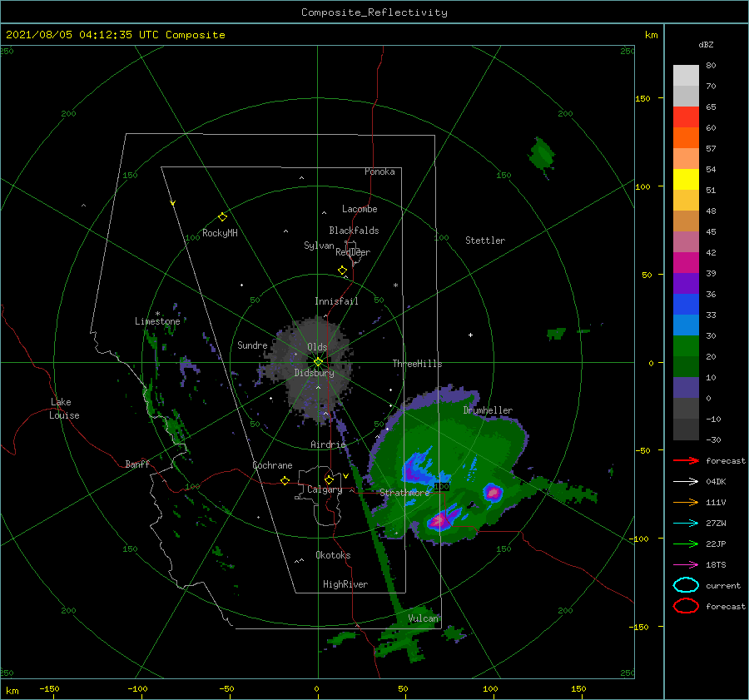Screen dimensions: 749x700
Task: Click the Lacombe town label
Action: (x=360, y=209)
